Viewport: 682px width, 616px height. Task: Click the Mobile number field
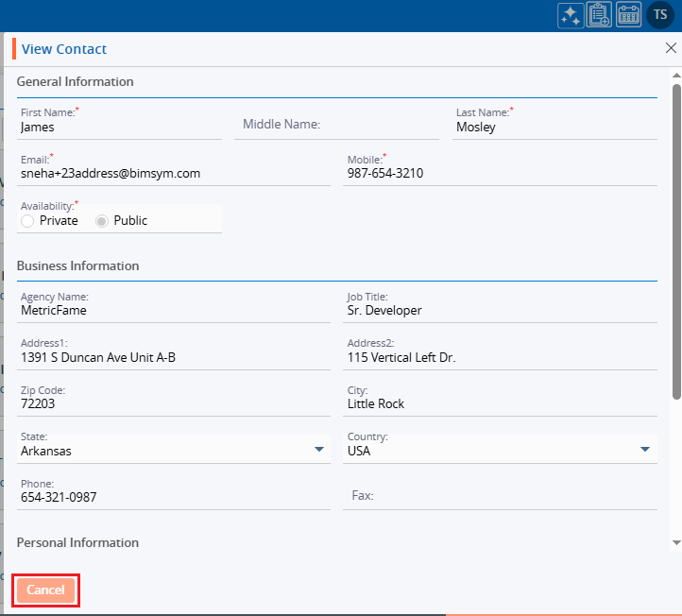[501, 174]
